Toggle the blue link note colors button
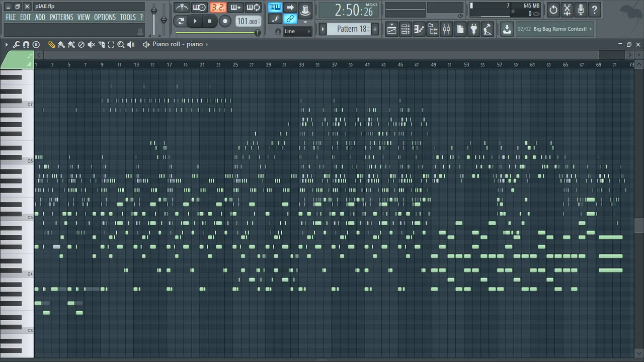Viewport: 644px width, 362px height. point(290,19)
